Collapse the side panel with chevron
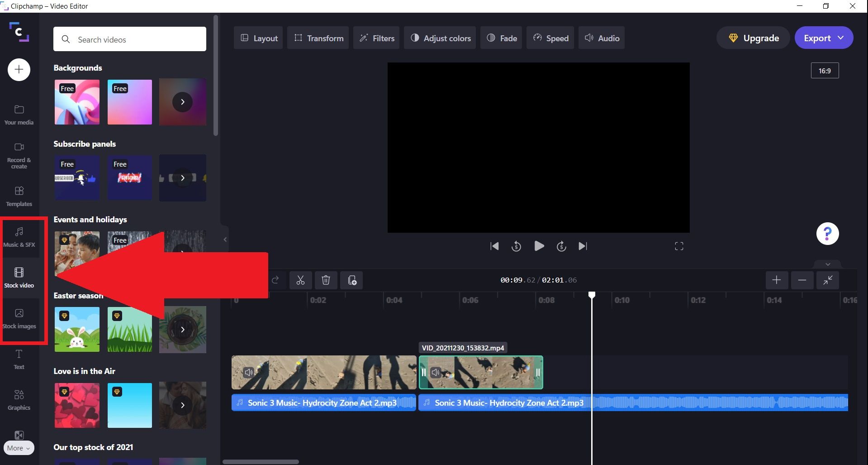The height and width of the screenshot is (465, 868). tap(225, 239)
